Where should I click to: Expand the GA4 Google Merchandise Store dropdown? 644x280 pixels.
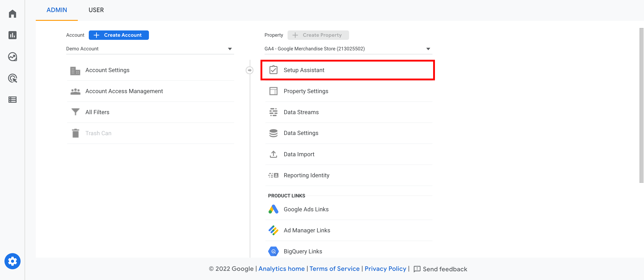pos(429,49)
